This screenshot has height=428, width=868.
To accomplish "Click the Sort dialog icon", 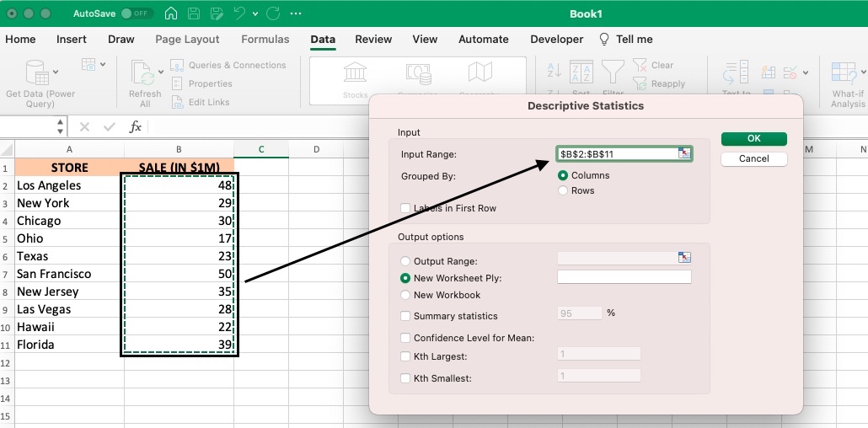I will click(581, 72).
